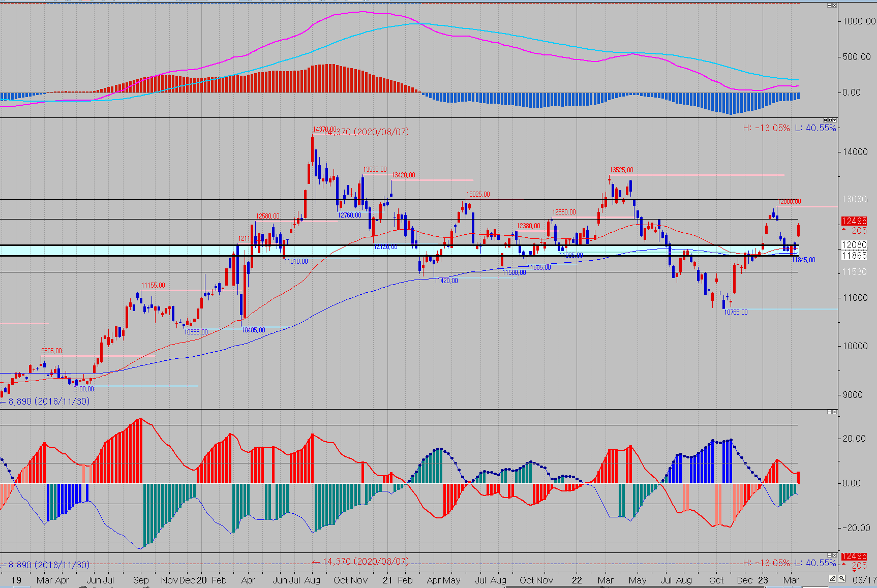
Task: Open the price pane dropdown arrow
Action: pyautogui.click(x=834, y=120)
